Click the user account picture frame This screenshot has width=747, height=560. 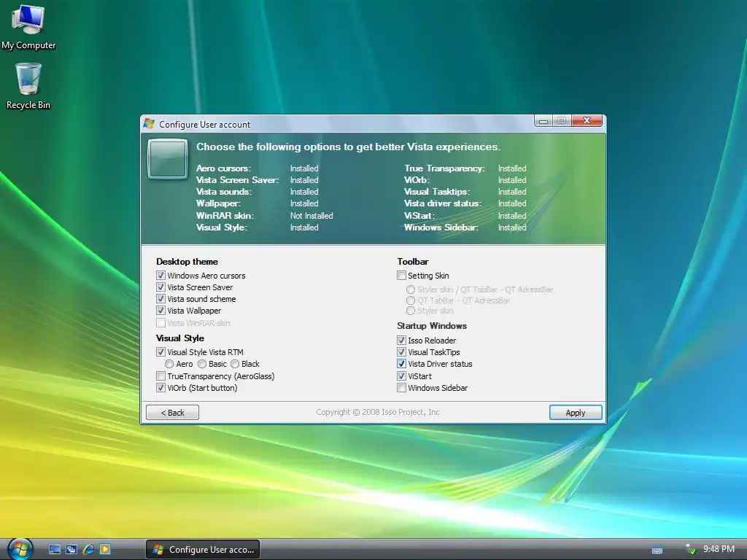tap(167, 158)
